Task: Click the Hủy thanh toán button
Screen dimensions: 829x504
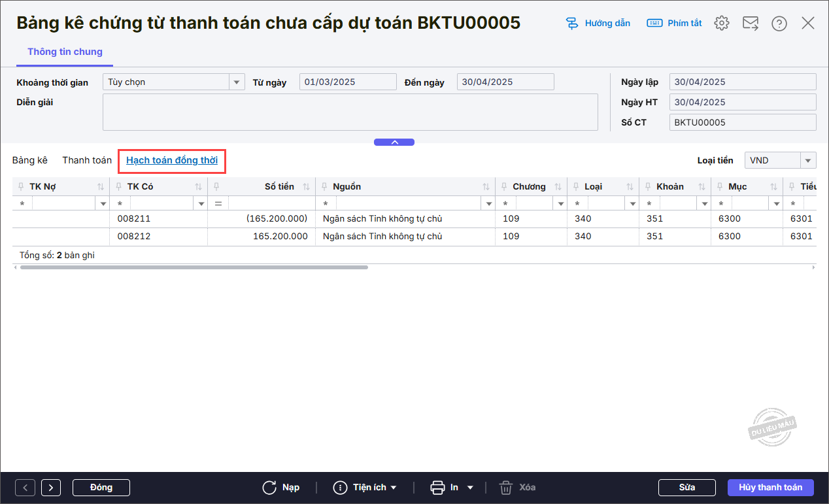Action: [x=770, y=488]
